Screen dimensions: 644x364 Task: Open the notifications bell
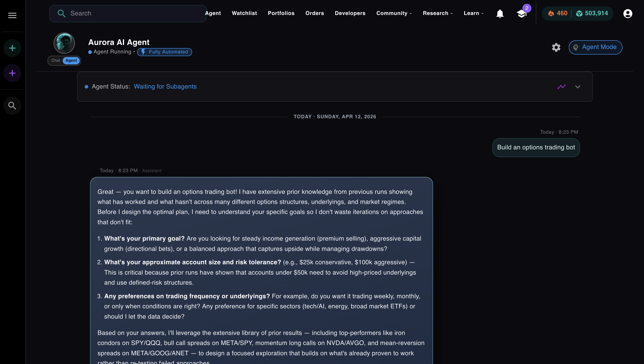(x=500, y=13)
